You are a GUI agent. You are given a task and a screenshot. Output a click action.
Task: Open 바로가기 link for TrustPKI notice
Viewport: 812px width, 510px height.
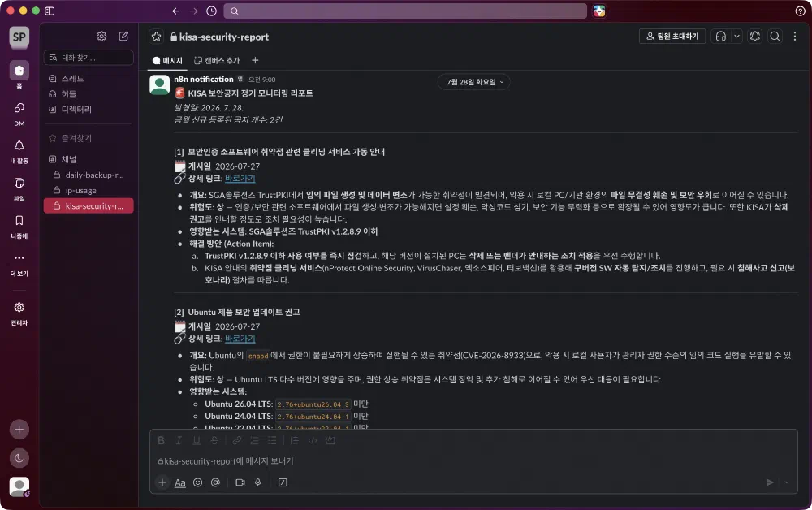click(240, 179)
